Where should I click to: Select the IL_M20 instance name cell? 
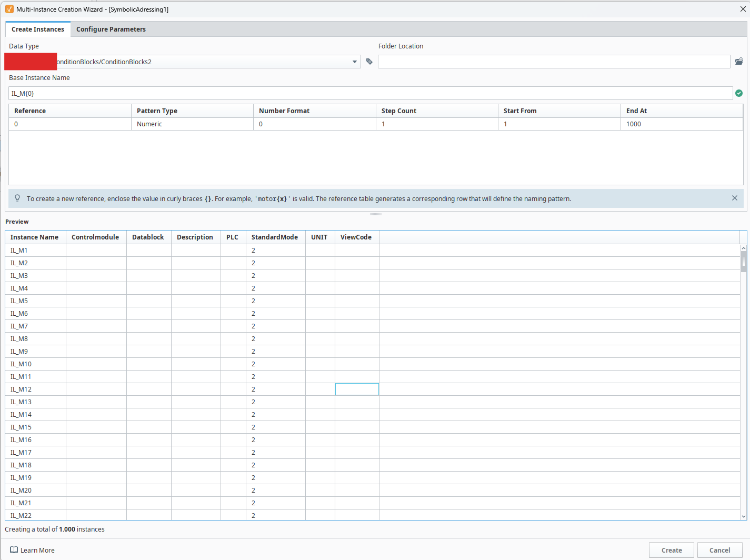pyautogui.click(x=36, y=491)
